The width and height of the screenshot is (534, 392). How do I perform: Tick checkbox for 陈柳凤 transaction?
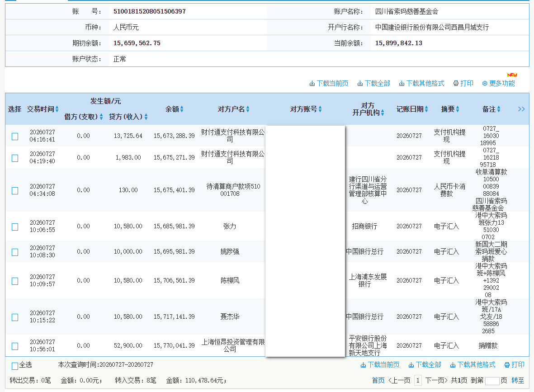coord(15,281)
